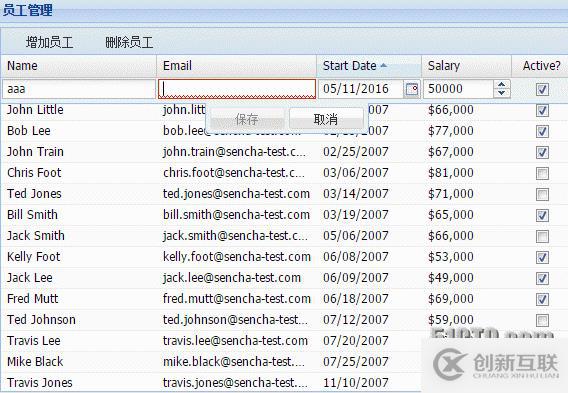Click the 取消 button
This screenshot has width=568, height=393.
coord(326,119)
